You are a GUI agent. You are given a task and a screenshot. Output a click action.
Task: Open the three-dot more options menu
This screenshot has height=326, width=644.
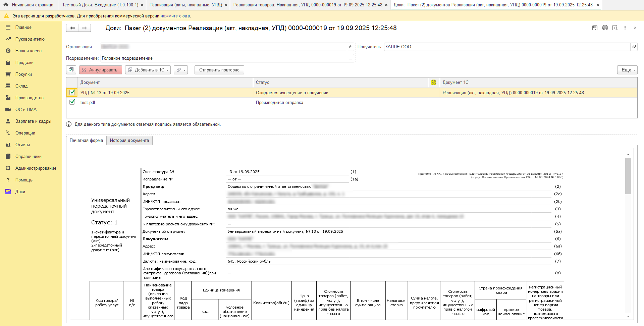point(625,28)
